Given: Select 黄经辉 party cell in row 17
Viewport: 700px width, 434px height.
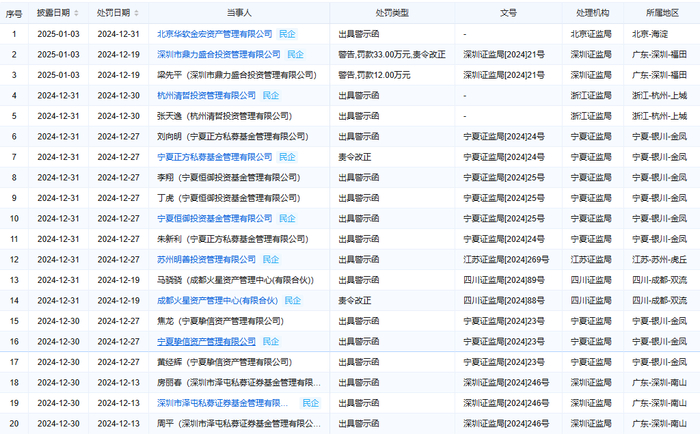Looking at the screenshot, I should [x=225, y=362].
